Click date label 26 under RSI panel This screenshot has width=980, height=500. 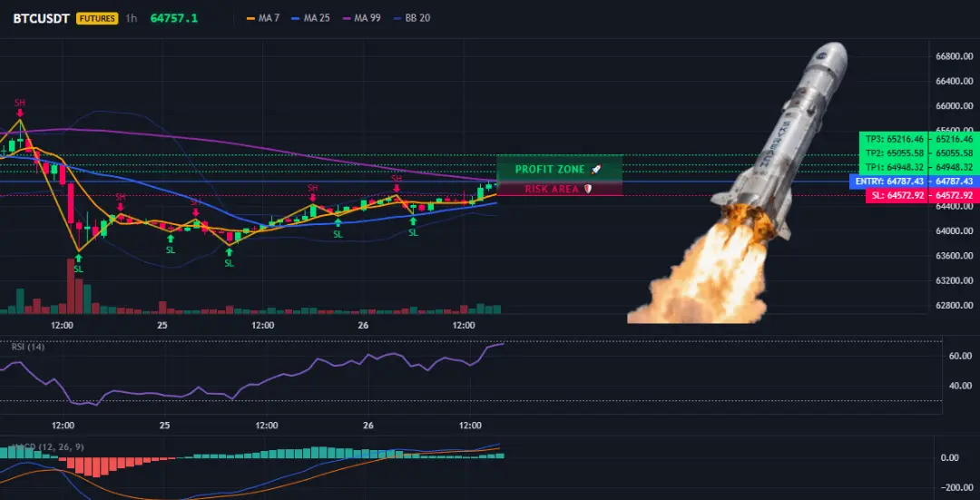click(x=368, y=426)
